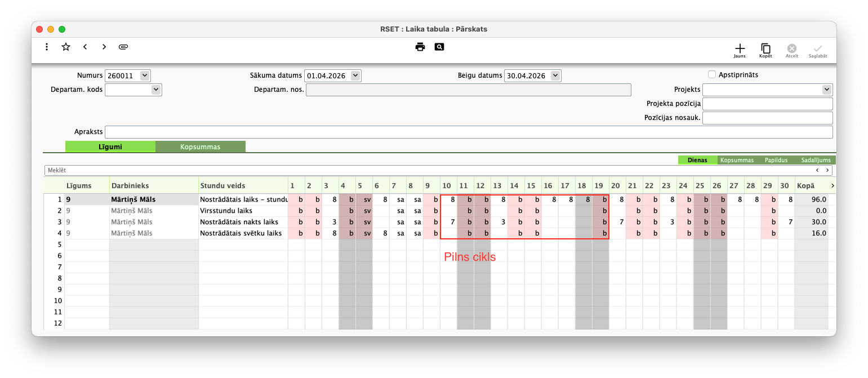Viewport: 868px width, 378px height.
Task: Expand the Projekts dropdown
Action: pyautogui.click(x=827, y=90)
